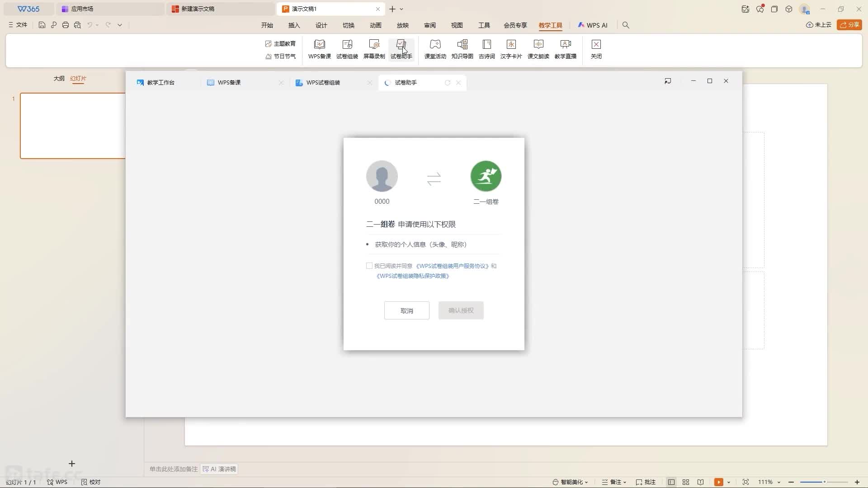The height and width of the screenshot is (488, 868).
Task: Click the undo arrow icon
Action: [x=90, y=25]
